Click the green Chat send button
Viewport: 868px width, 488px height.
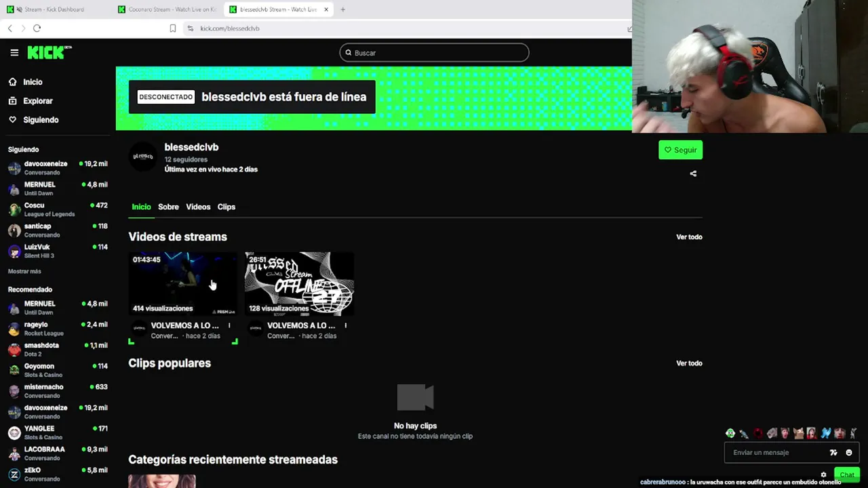pos(847,475)
